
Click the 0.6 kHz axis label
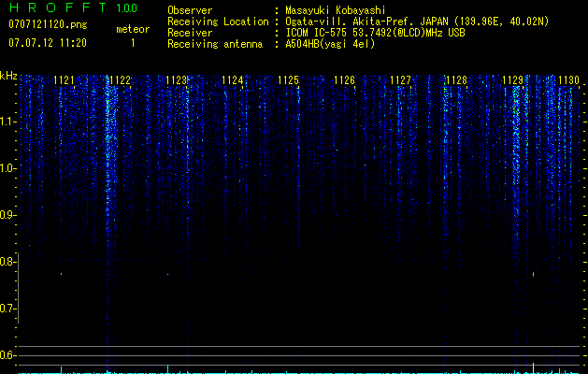click(x=7, y=355)
